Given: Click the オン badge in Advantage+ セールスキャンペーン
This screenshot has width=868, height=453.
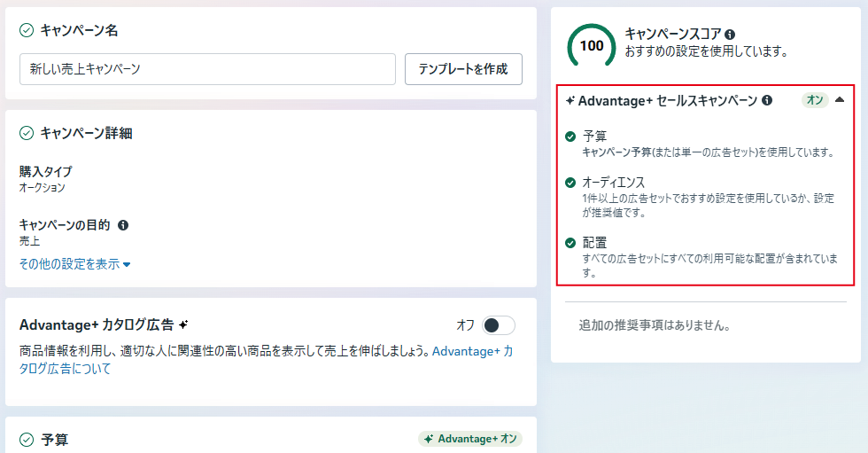Looking at the screenshot, I should [815, 100].
